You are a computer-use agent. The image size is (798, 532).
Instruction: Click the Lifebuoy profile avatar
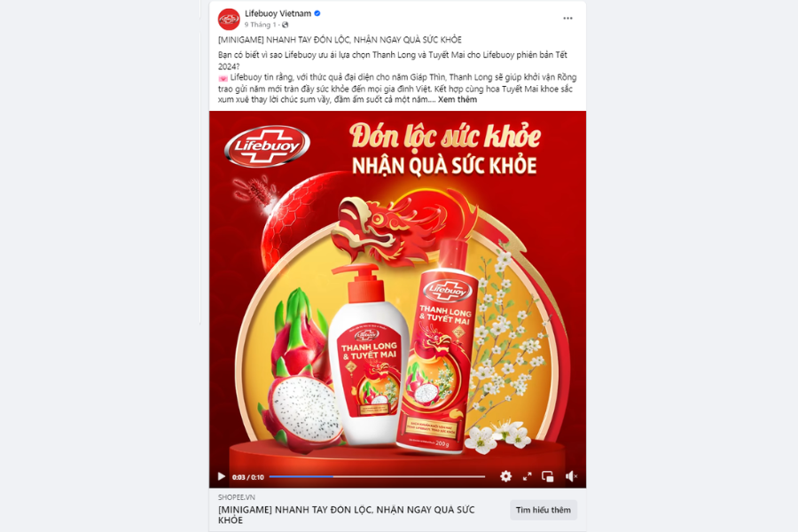pyautogui.click(x=229, y=20)
